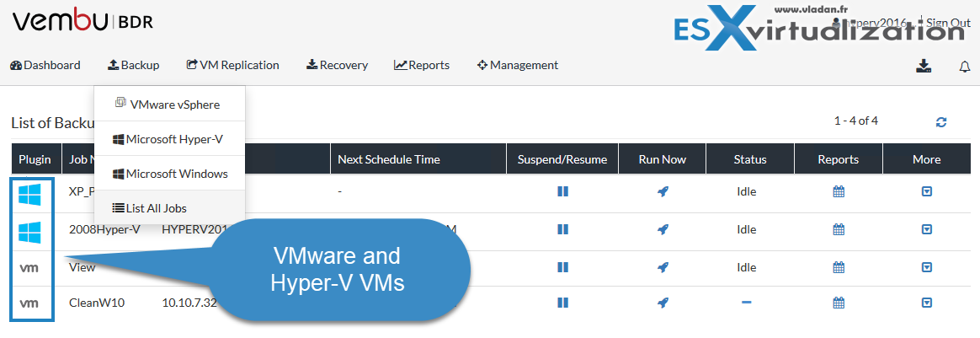Click the Next Schedule Time column header
This screenshot has height=338, width=980.
tap(418, 159)
